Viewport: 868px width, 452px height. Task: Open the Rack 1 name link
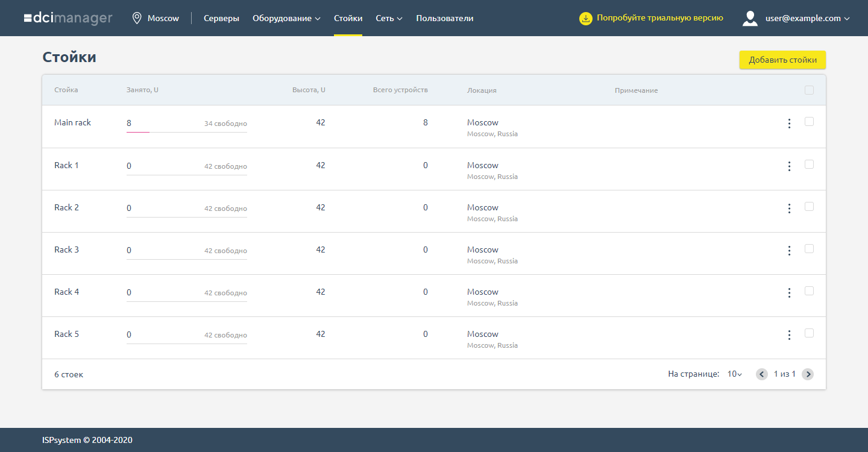pyautogui.click(x=66, y=165)
